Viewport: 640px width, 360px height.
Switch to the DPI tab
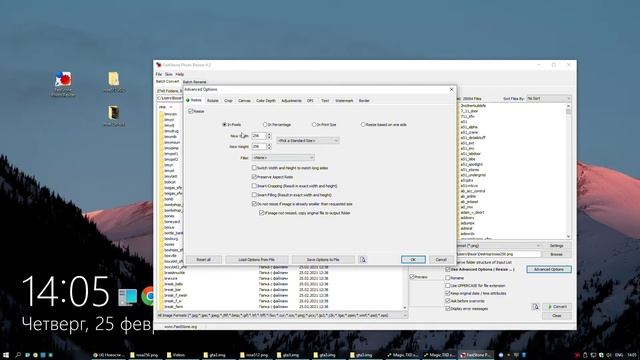pyautogui.click(x=310, y=100)
